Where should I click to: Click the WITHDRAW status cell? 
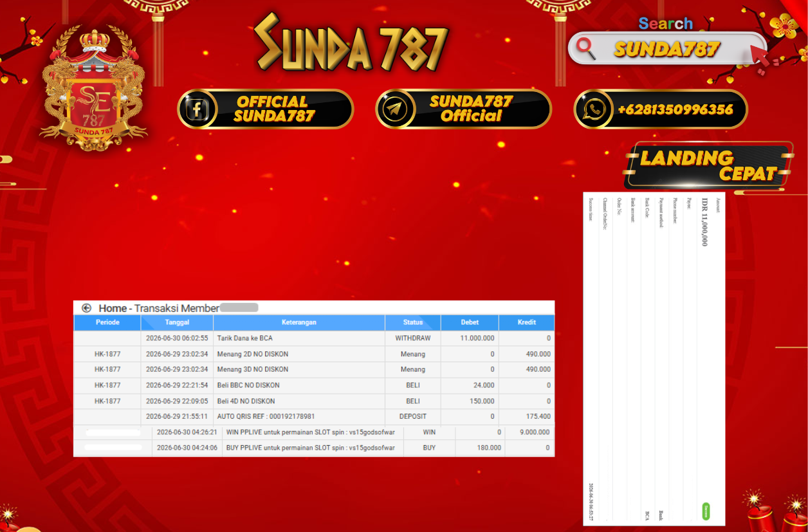pyautogui.click(x=413, y=338)
